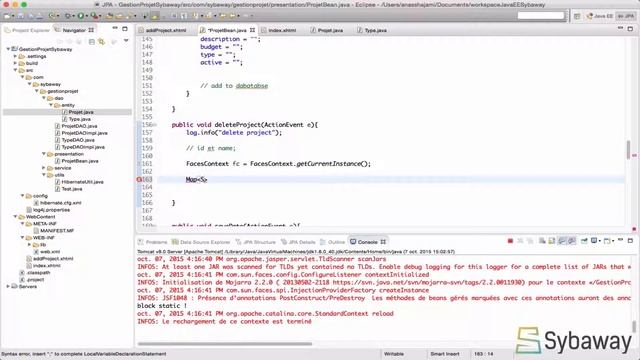Toggle Scroll Lock in console toolbar
Screen dimensions: 640x360
coord(552,241)
